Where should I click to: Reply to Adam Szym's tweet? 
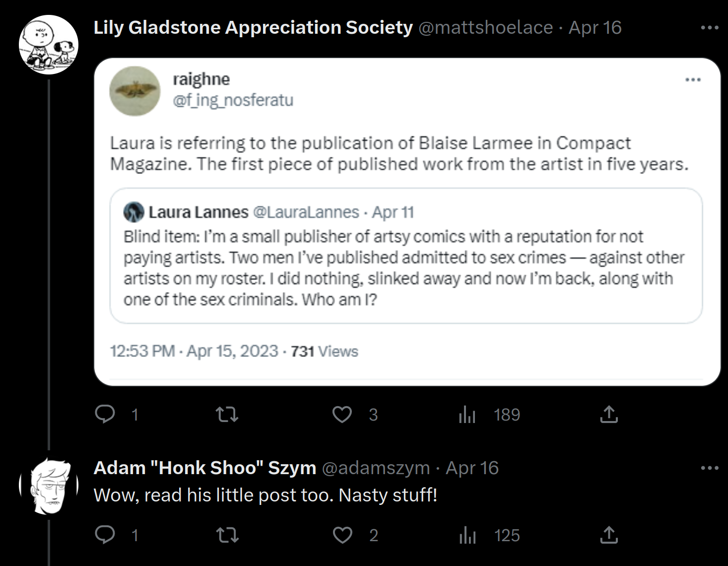[x=105, y=535]
